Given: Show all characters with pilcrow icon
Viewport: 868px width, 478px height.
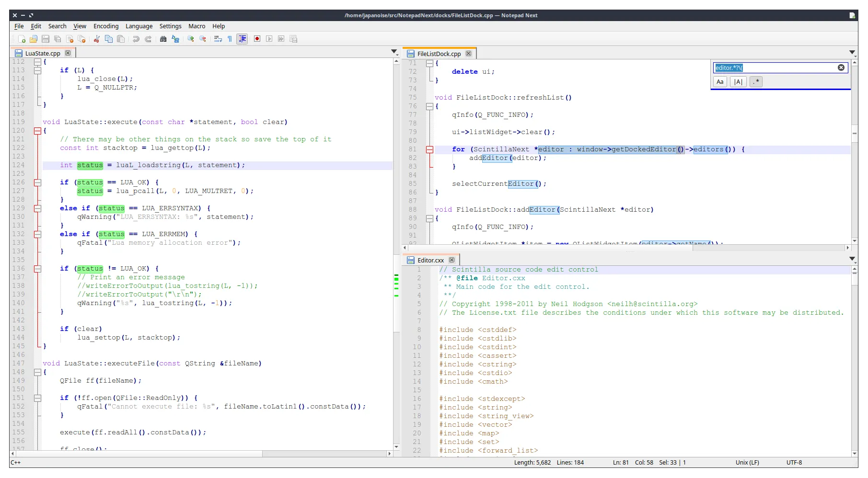Looking at the screenshot, I should [x=230, y=39].
